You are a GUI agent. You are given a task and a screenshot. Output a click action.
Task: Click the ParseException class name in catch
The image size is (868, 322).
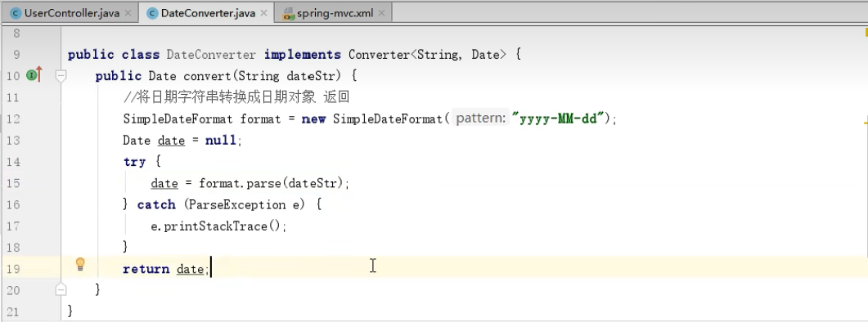click(236, 204)
